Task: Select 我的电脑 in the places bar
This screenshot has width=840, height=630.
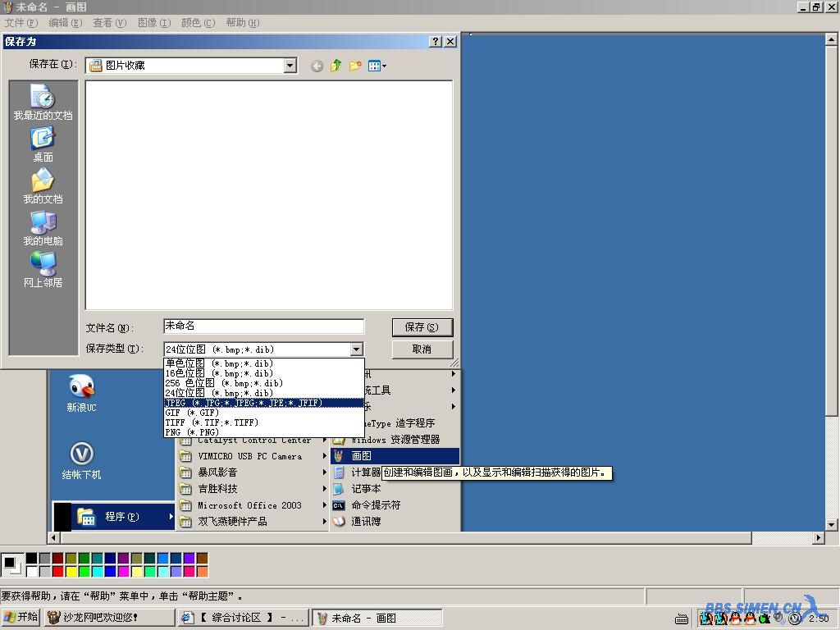Action: (43, 229)
